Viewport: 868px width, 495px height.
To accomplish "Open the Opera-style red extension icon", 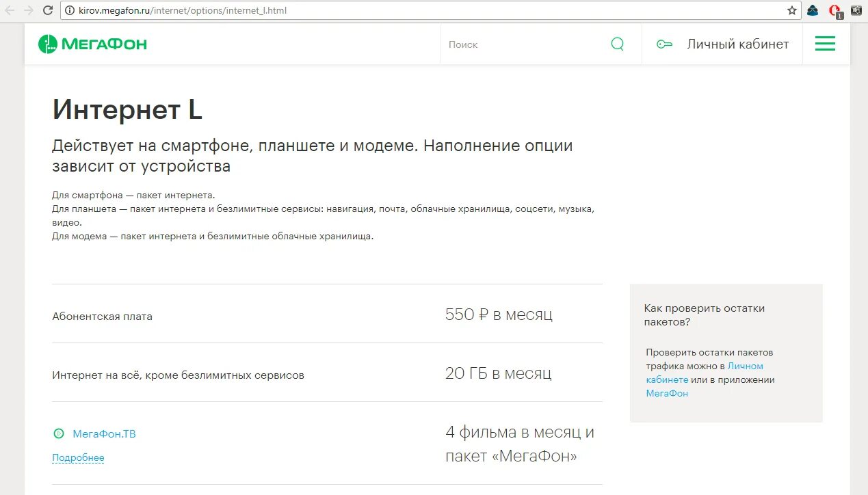I will [x=835, y=11].
